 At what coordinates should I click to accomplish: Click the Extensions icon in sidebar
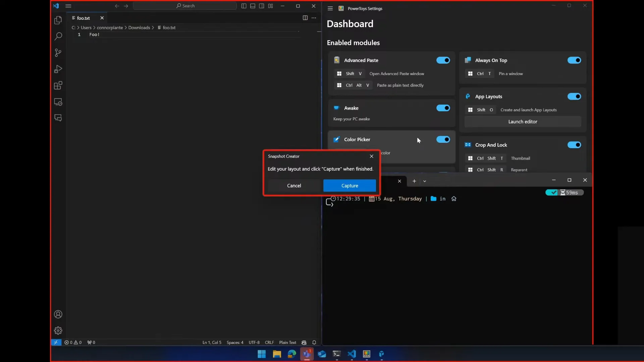point(58,85)
